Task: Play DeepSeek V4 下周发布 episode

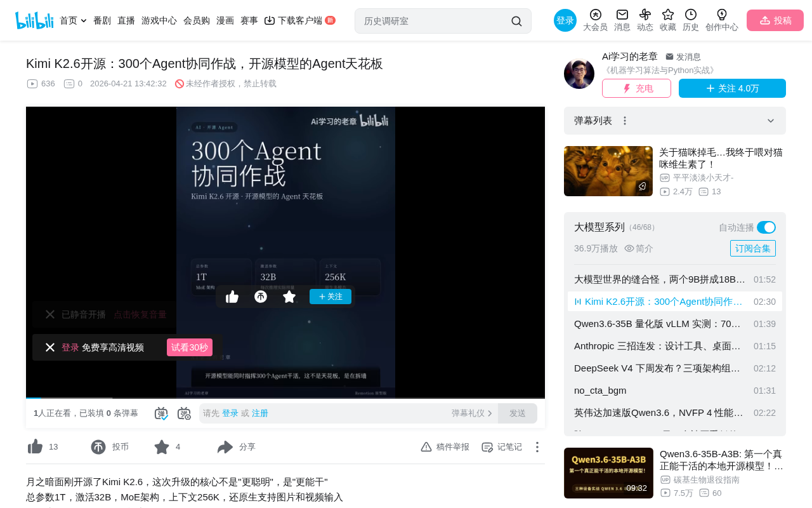Action: click(x=675, y=368)
